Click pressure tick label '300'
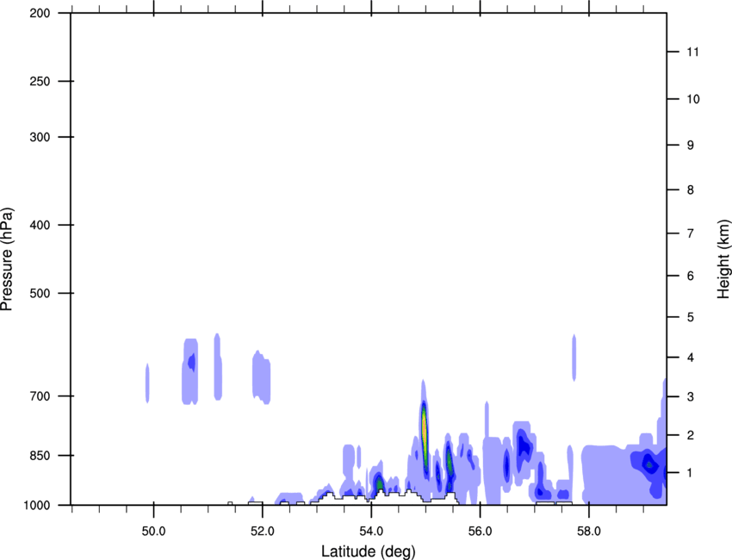Screen dimensions: 732x560 click(40, 137)
